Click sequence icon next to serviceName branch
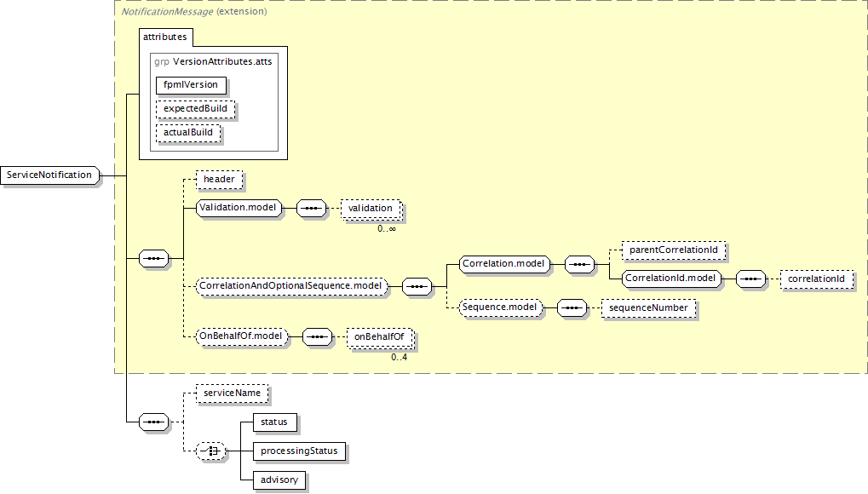Screen dimensions: 868x494 [154, 422]
